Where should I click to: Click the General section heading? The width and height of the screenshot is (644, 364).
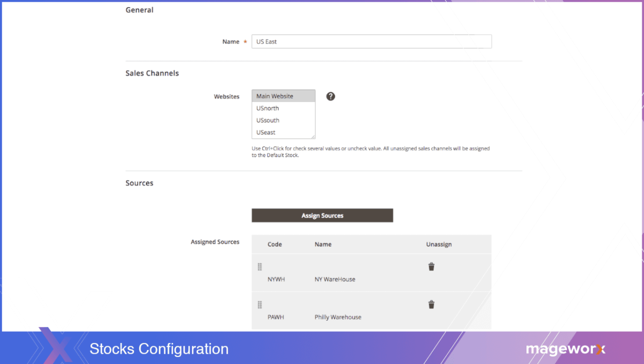coord(139,10)
